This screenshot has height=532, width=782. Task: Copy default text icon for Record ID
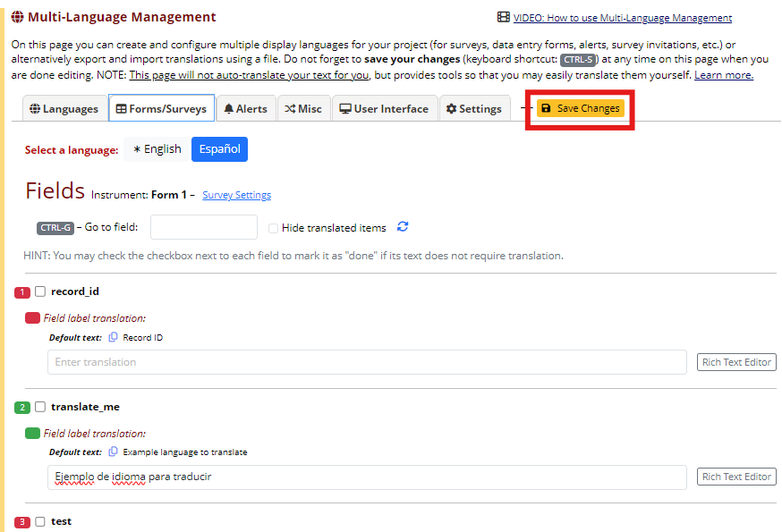[114, 337]
